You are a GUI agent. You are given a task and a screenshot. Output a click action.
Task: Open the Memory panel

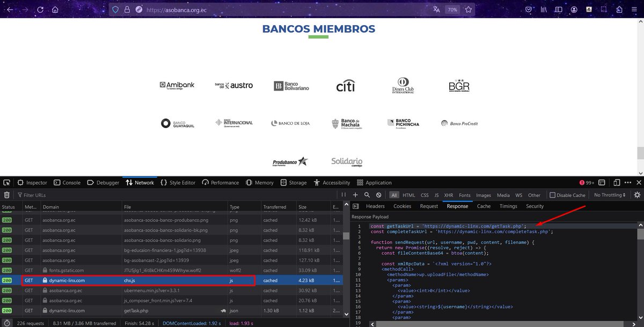260,183
